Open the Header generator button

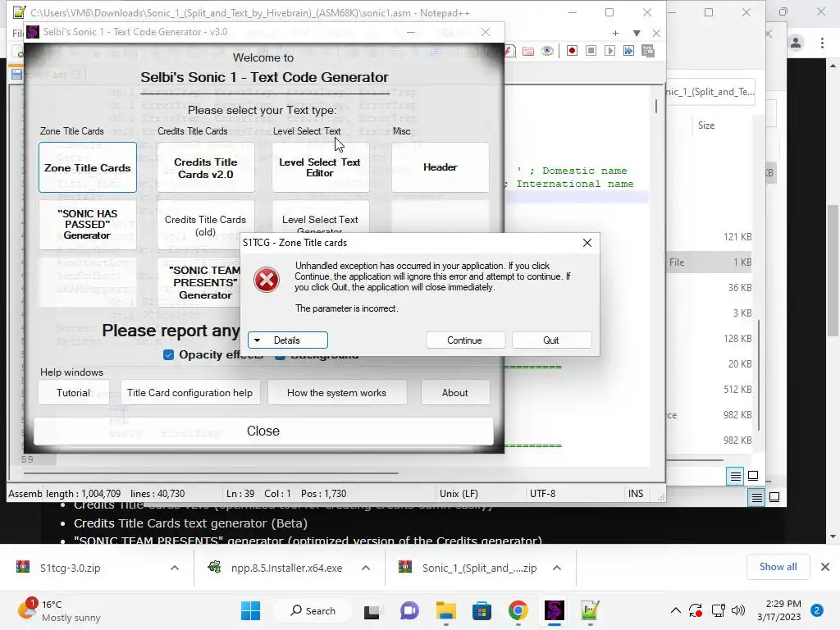(x=441, y=167)
